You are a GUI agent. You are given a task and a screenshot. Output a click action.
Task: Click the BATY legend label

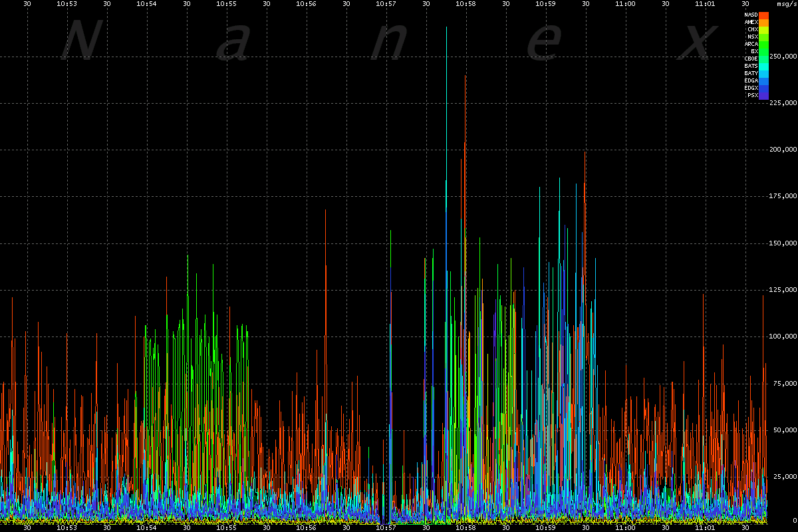tap(751, 73)
